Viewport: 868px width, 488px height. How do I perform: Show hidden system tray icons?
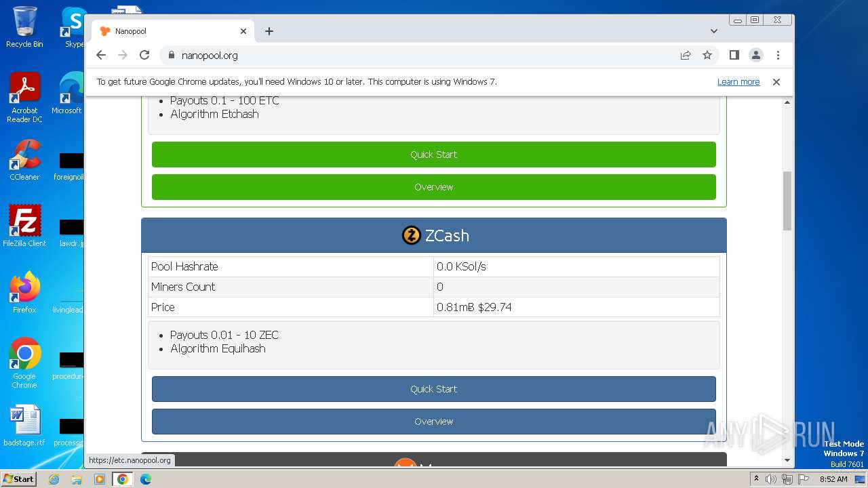[756, 479]
